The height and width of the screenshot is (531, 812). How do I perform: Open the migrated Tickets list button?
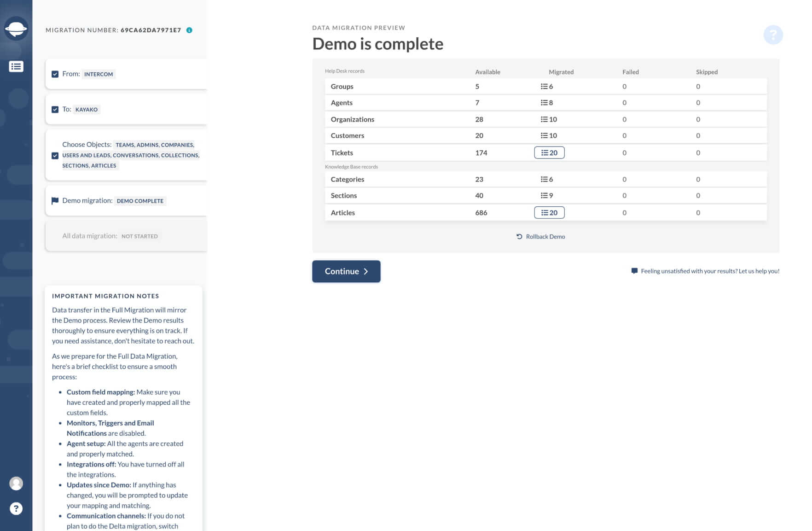coord(549,153)
